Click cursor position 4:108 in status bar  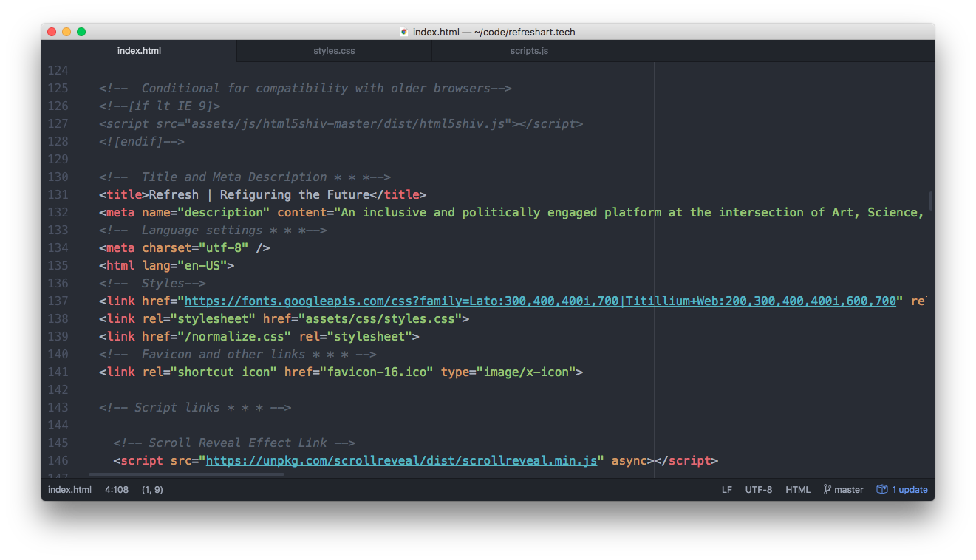[117, 489]
